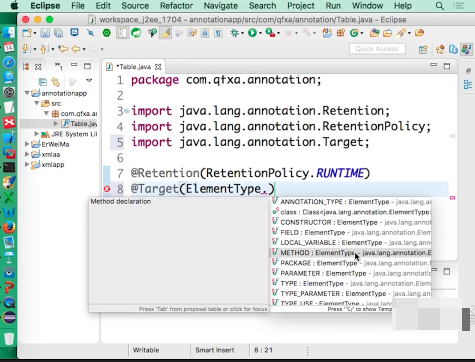This screenshot has width=475, height=362.
Task: Click the green Run play button
Action: [x=252, y=33]
